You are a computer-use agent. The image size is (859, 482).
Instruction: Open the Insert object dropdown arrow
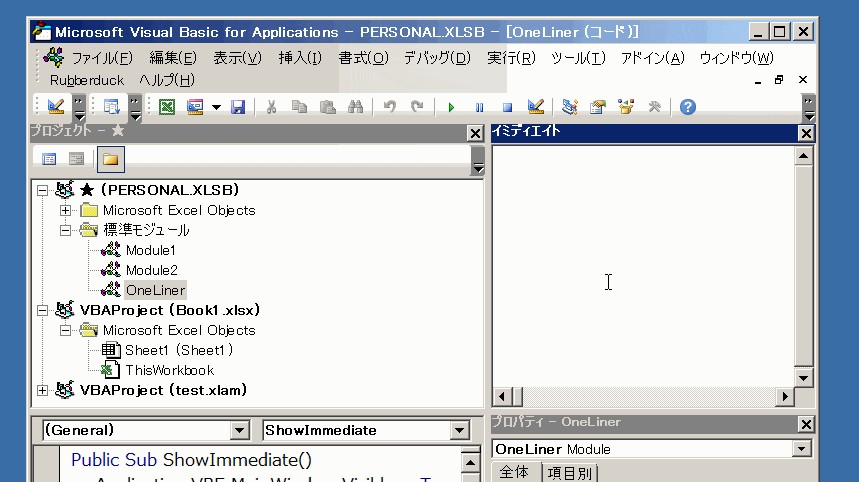(216, 107)
